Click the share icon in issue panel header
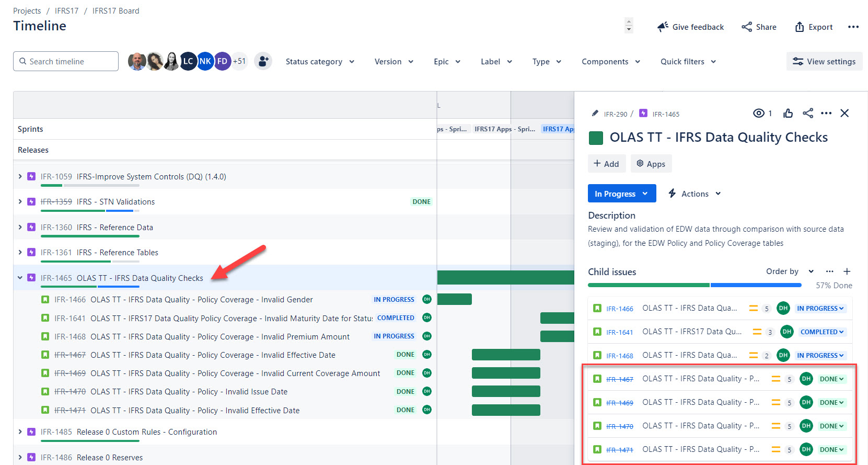868x465 pixels. (x=808, y=113)
